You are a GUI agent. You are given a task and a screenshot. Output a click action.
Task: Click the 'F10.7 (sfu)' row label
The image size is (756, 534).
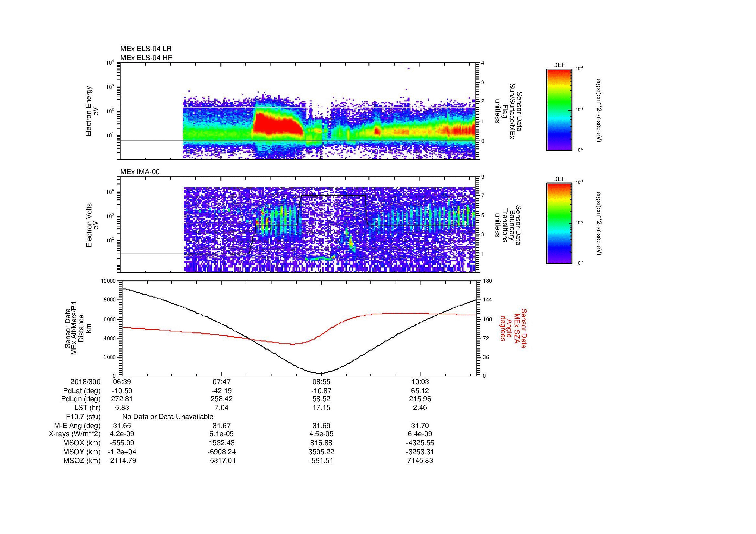pos(83,417)
